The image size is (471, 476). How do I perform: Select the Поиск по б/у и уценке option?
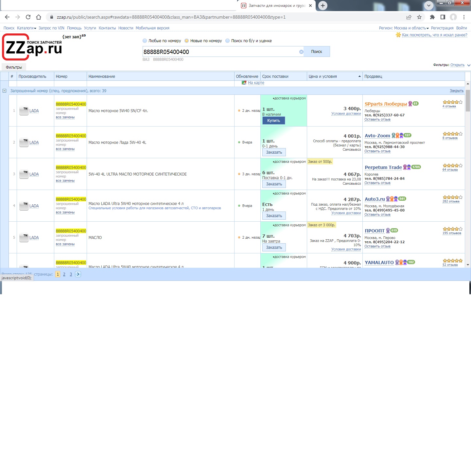click(x=227, y=41)
